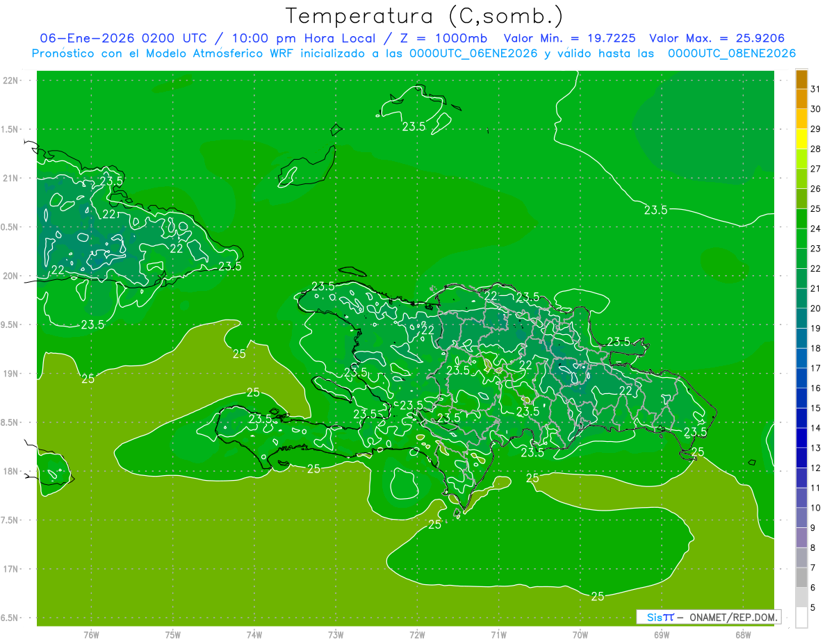This screenshot has width=834, height=644.
Task: Click the '72W' longitude label
Action: click(417, 635)
